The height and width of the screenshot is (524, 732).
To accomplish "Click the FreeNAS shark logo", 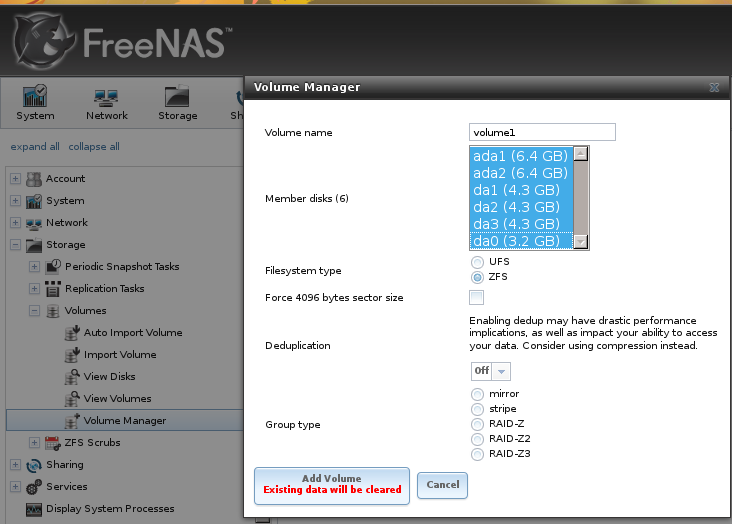I will [43, 41].
